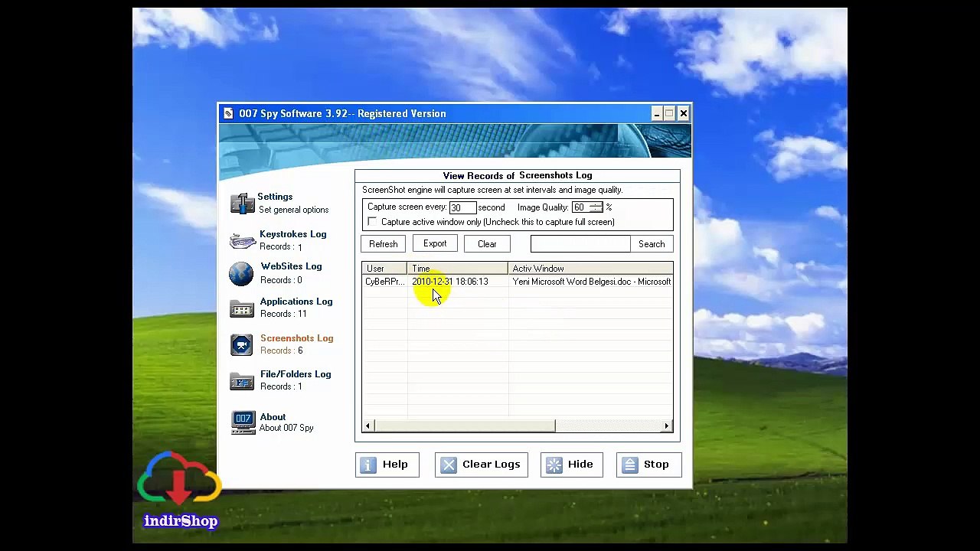This screenshot has width=980, height=551.
Task: Hide the 007 Spy window with Hide button
Action: (x=572, y=465)
